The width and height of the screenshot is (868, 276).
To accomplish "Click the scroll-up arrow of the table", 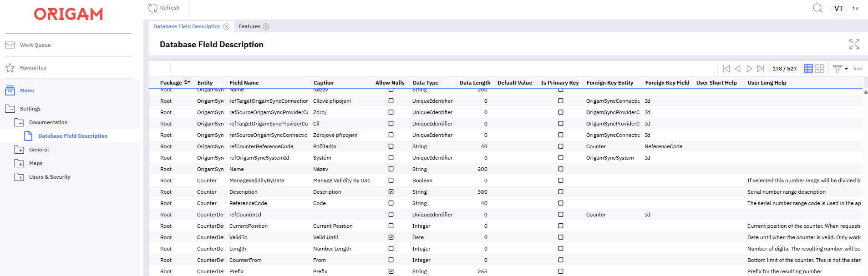I will pyautogui.click(x=865, y=92).
